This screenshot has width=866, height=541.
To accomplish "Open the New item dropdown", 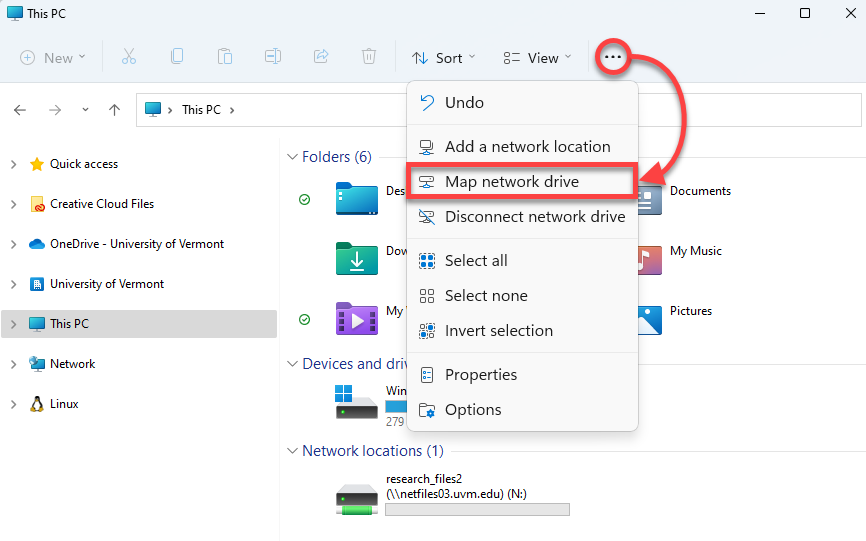I will (x=53, y=58).
